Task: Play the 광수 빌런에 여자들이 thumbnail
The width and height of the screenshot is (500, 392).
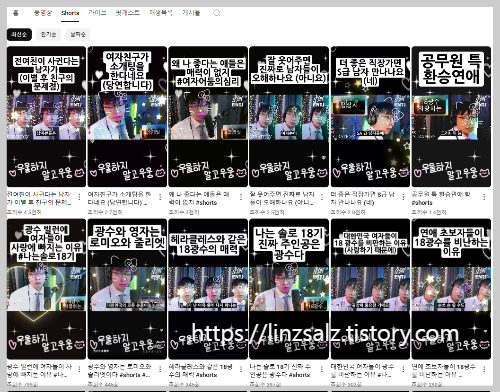Action: pos(46,289)
